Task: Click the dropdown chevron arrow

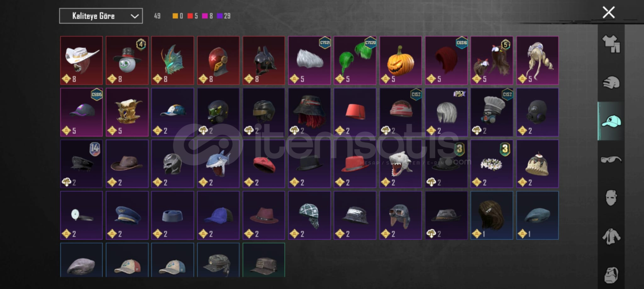Action: tap(135, 16)
